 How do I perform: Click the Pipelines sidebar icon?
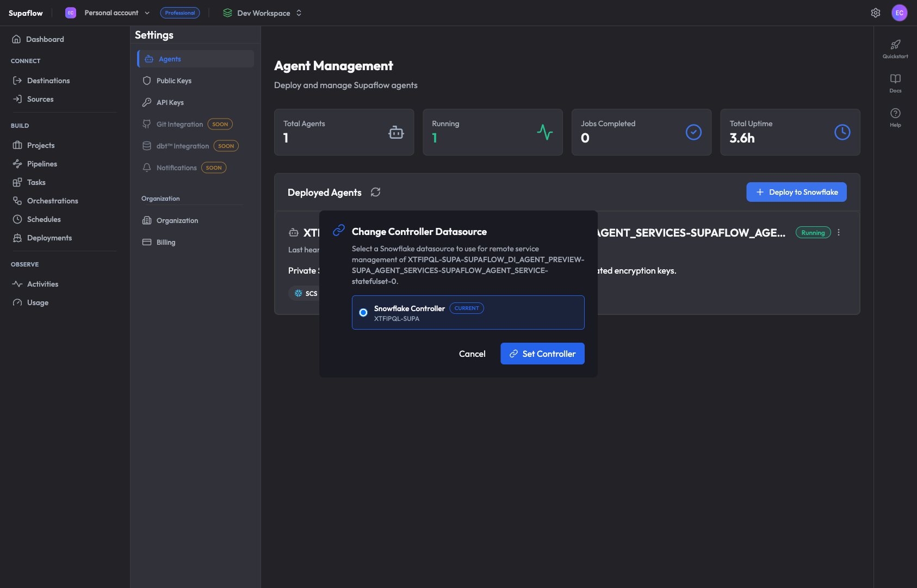pos(17,164)
